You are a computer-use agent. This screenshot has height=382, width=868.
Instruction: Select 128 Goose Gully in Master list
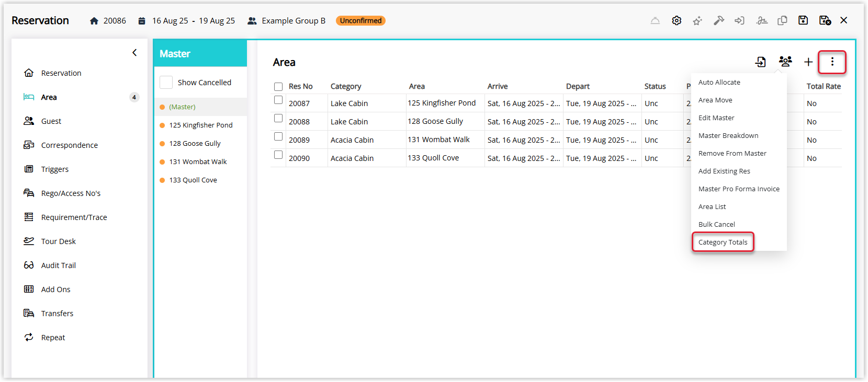click(200, 143)
